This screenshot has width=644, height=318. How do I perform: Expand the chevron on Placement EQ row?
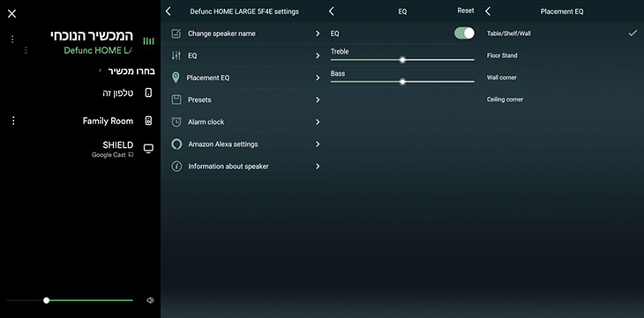[318, 78]
